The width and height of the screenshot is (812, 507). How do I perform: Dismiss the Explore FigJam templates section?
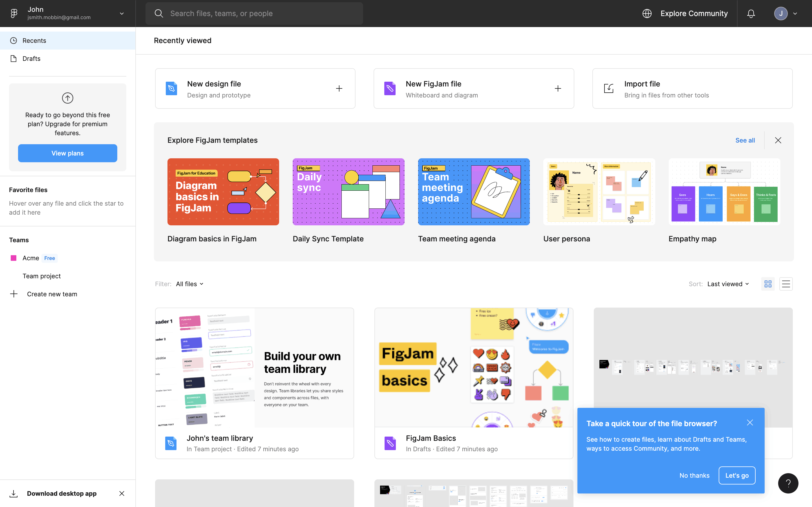coord(778,140)
